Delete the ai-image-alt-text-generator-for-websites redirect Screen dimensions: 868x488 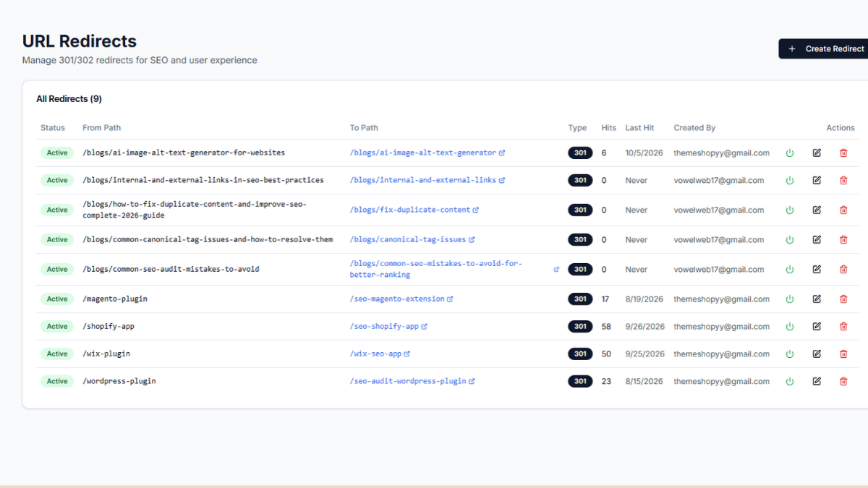click(x=843, y=153)
